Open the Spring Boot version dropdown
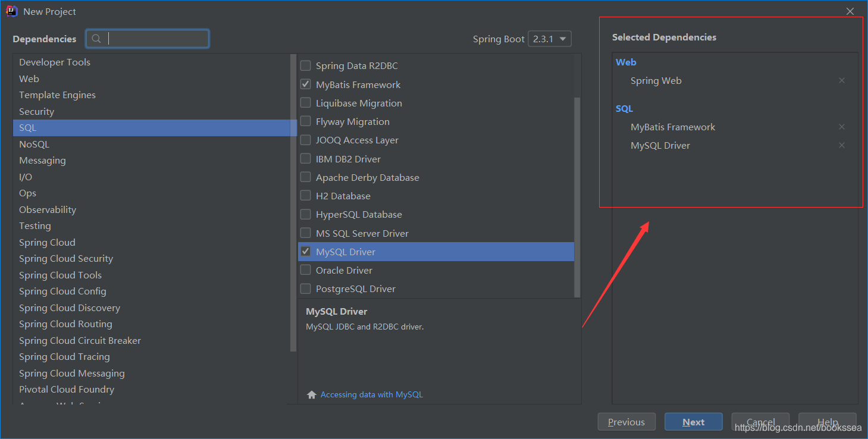Viewport: 868px width, 439px height. click(550, 39)
